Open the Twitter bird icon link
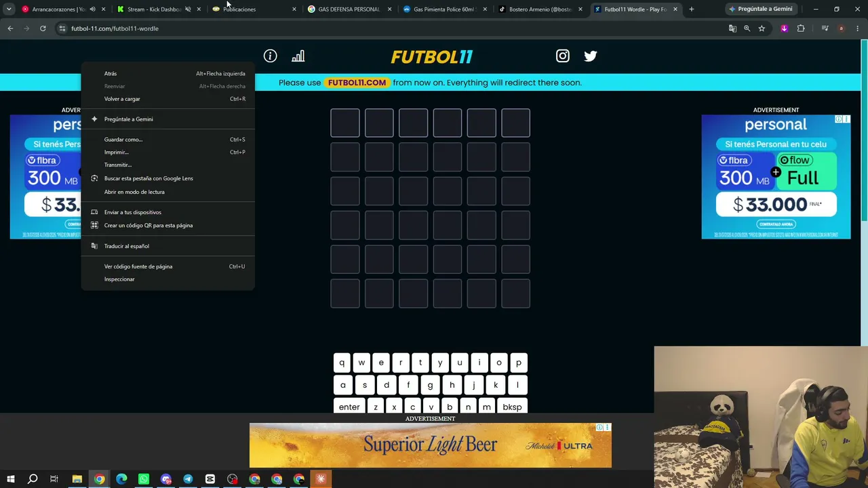 click(x=591, y=56)
